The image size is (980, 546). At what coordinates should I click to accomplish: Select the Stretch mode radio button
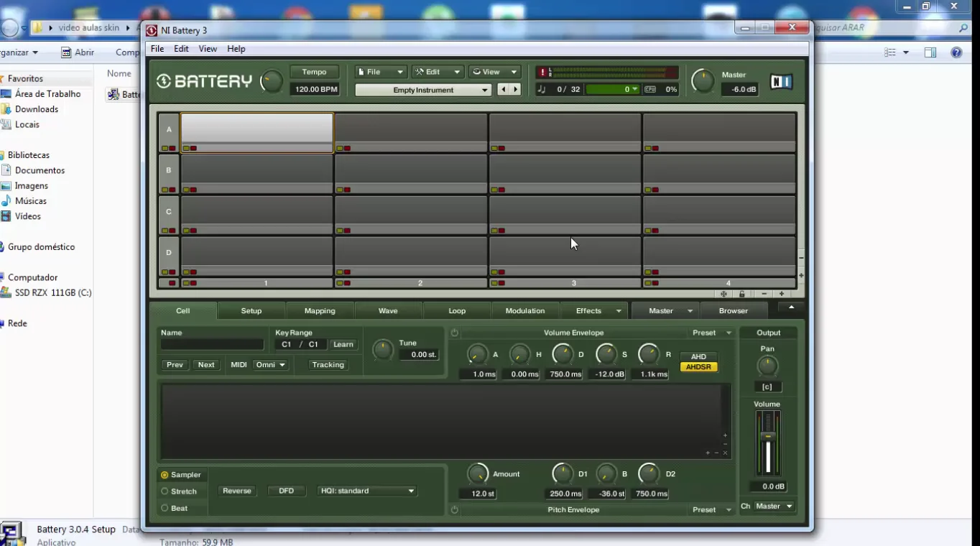coord(165,491)
